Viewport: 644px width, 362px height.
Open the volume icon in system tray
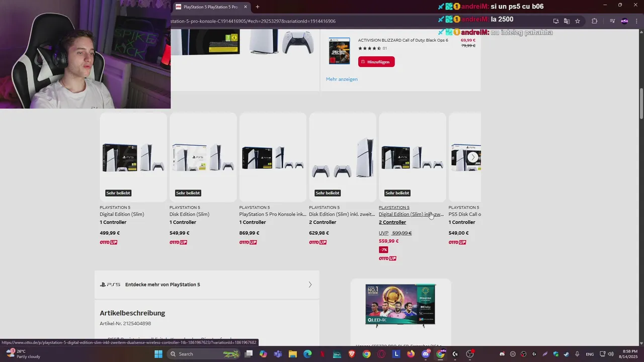point(611,354)
